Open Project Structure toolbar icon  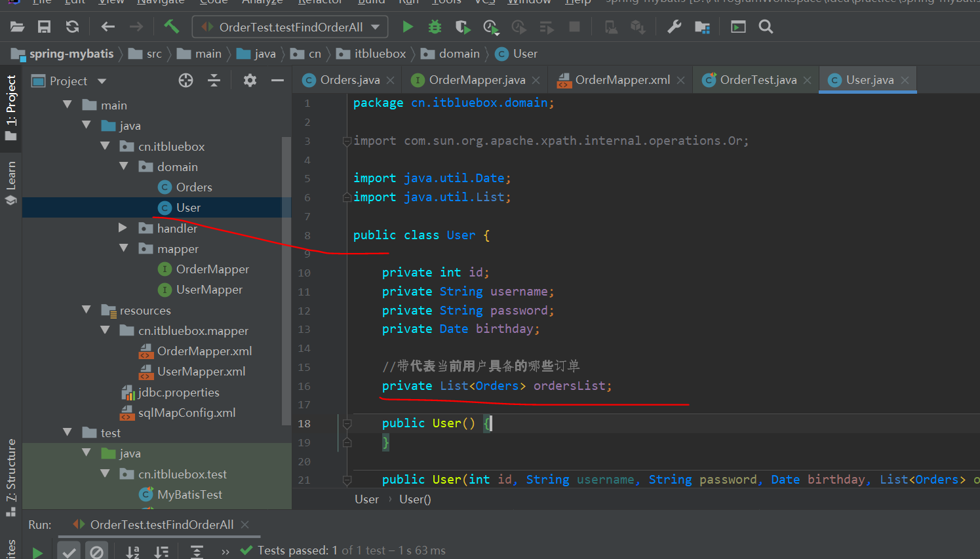pos(702,27)
